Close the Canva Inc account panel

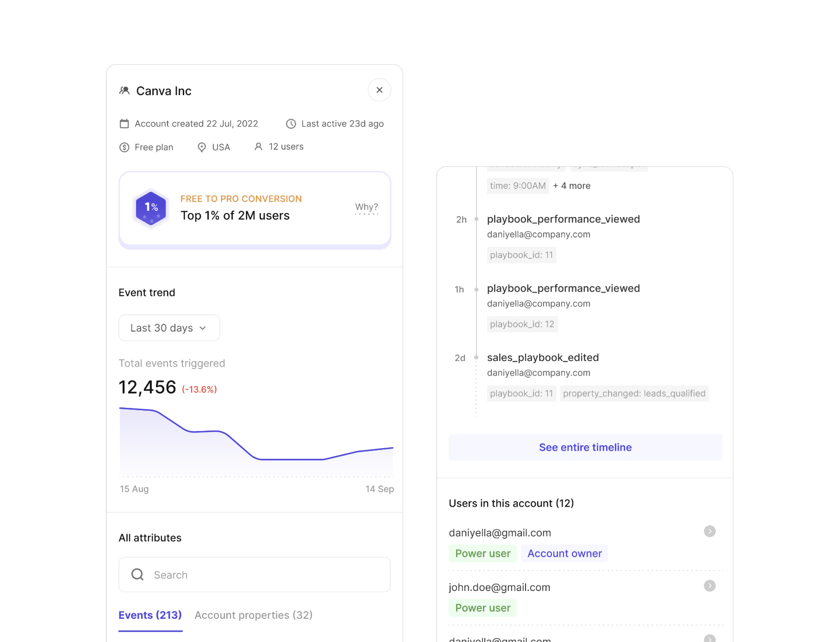[379, 90]
